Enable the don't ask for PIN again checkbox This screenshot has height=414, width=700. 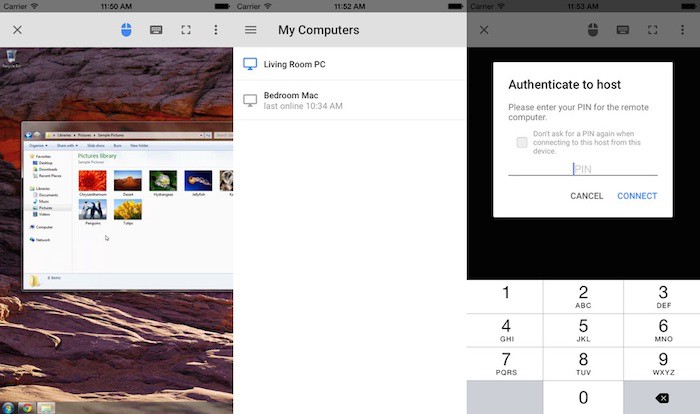pyautogui.click(x=522, y=142)
